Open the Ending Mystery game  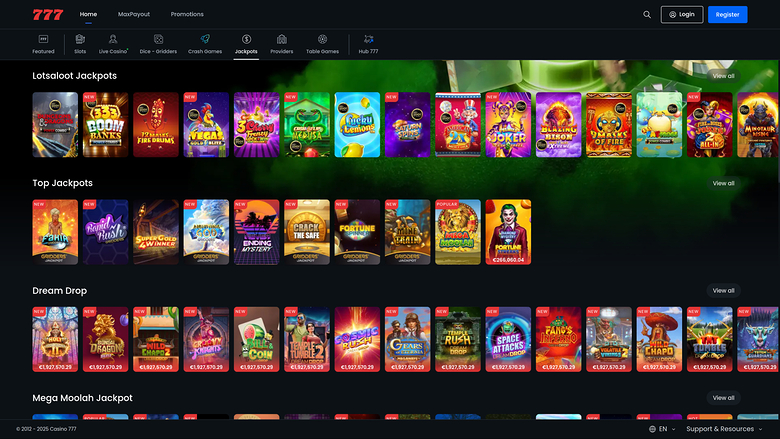click(257, 232)
